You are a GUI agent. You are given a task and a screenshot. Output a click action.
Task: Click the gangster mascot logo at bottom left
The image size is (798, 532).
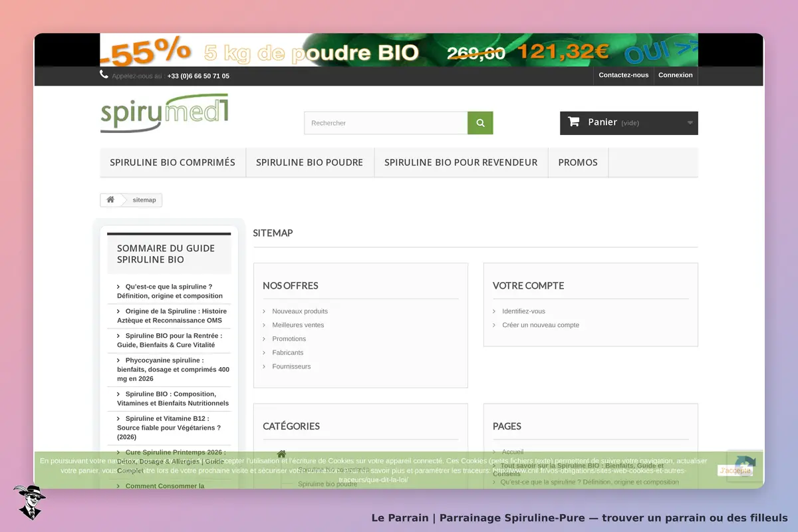[x=29, y=502]
